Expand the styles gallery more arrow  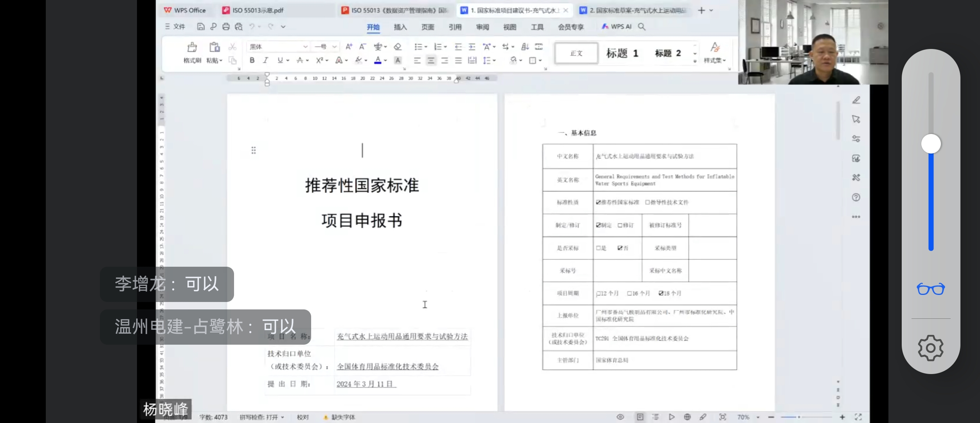point(695,61)
